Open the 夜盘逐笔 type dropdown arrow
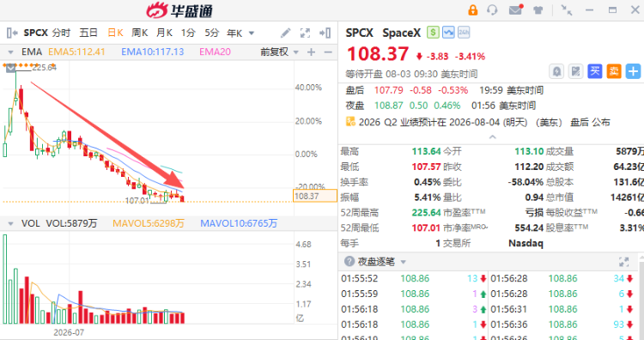The height and width of the screenshot is (340, 644). pyautogui.click(x=404, y=262)
